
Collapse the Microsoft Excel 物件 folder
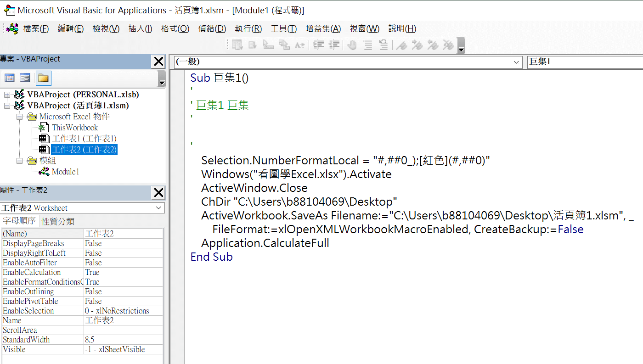(20, 117)
